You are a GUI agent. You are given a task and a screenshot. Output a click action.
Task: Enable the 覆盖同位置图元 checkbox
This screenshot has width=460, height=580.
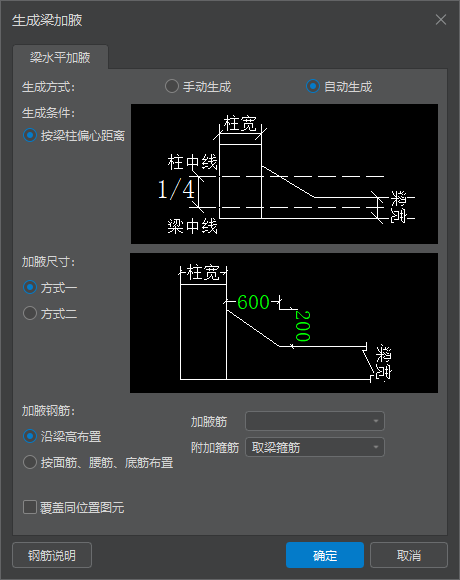(74, 508)
